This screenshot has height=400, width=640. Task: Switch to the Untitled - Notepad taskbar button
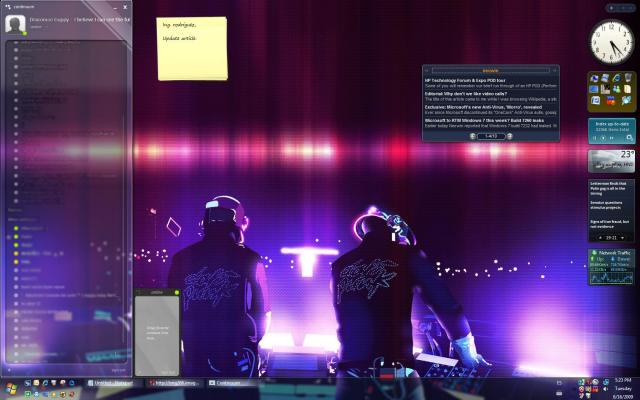pos(112,383)
